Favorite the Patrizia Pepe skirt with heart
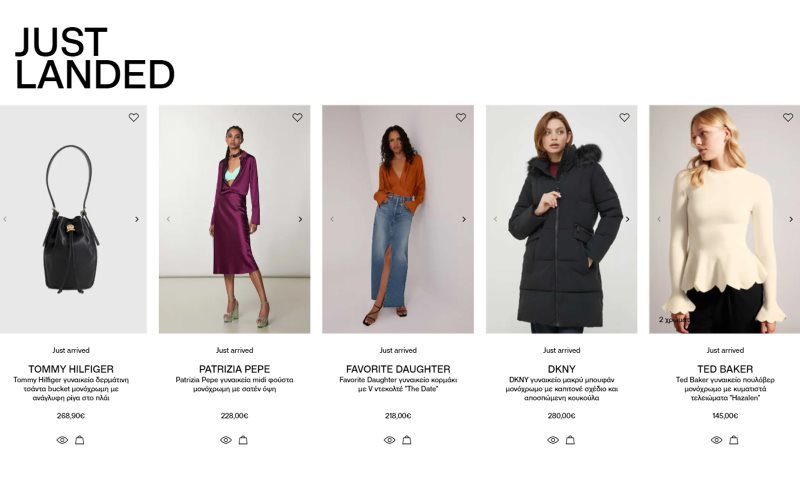Image resolution: width=800 pixels, height=500 pixels. click(297, 117)
